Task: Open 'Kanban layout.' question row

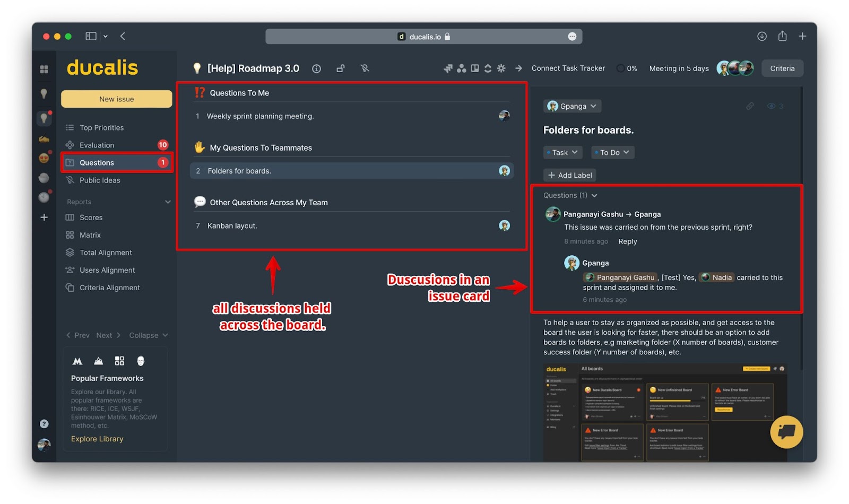Action: (x=351, y=226)
